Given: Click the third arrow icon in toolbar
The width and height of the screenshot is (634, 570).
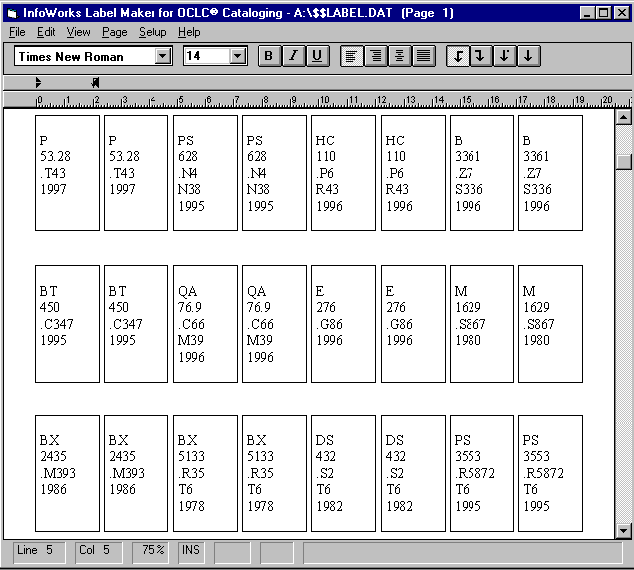Looking at the screenshot, I should point(504,56).
